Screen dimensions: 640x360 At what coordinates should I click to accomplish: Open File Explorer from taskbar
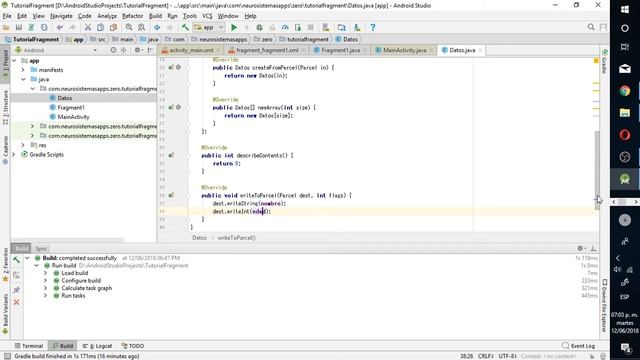[x=624, y=113]
